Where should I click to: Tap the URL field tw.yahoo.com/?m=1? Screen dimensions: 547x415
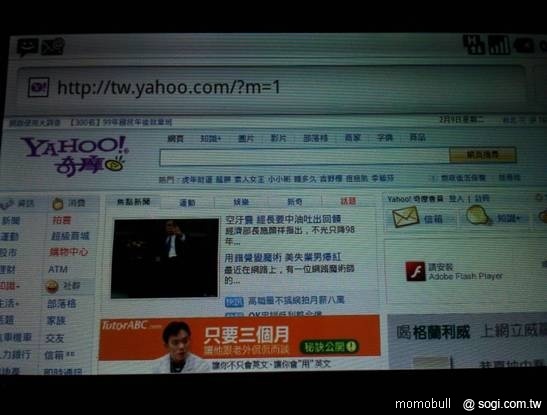point(271,88)
